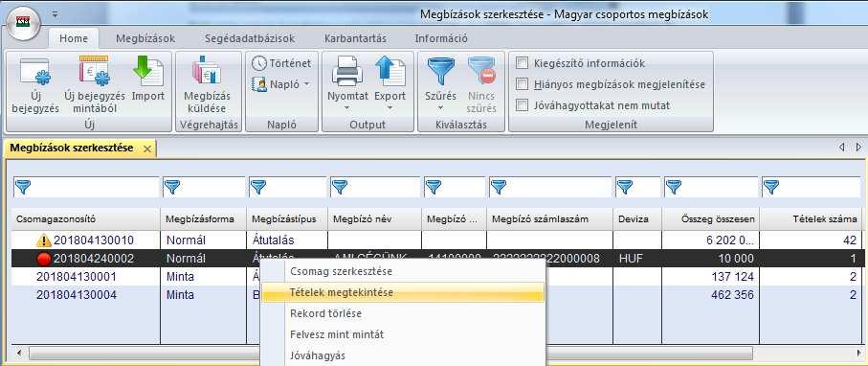Click the Deviza filter funnel icon
The height and width of the screenshot is (366, 868).
[625, 188]
